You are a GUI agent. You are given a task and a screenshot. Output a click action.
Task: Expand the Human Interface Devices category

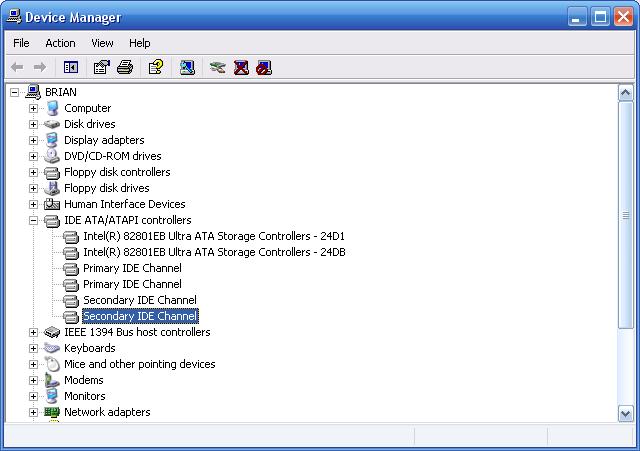(33, 204)
